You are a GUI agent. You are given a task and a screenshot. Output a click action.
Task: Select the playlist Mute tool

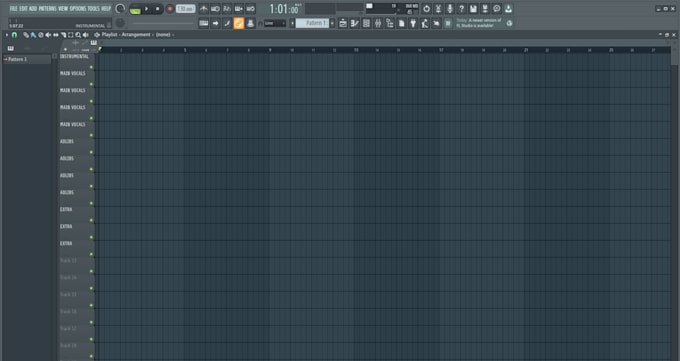(x=48, y=35)
